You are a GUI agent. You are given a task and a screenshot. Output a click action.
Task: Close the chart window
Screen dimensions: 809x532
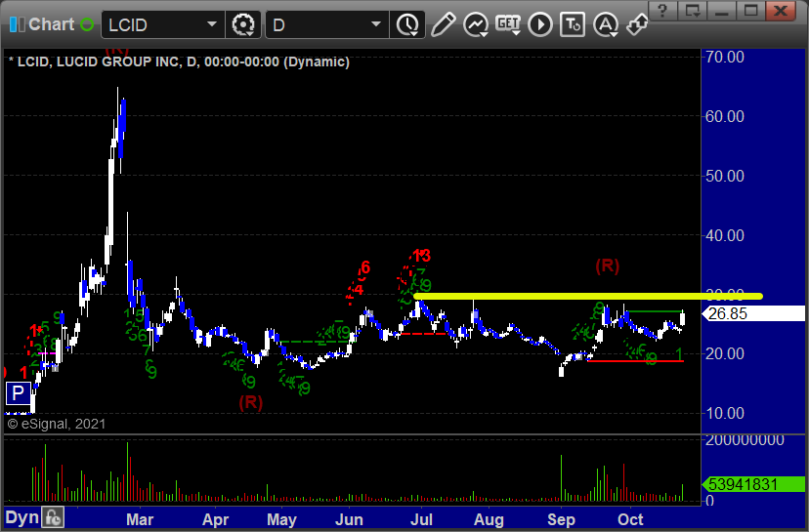click(781, 11)
